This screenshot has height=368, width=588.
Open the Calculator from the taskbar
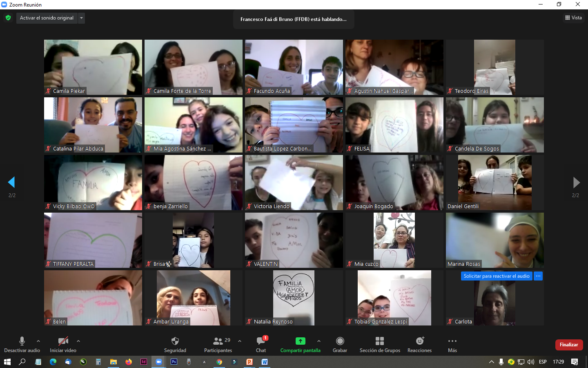click(x=98, y=362)
